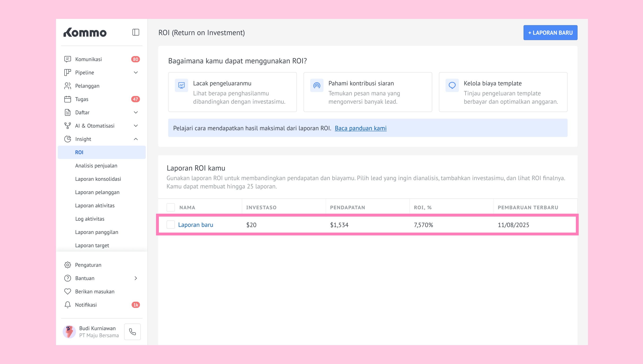Go to Analisis penjualan menu item
The height and width of the screenshot is (364, 643).
[96, 165]
